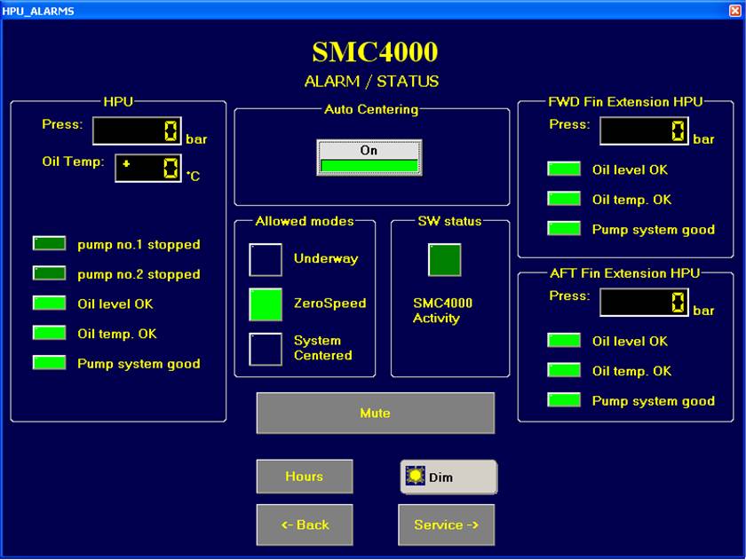Open the Service screen
746x560 pixels.
tap(446, 525)
